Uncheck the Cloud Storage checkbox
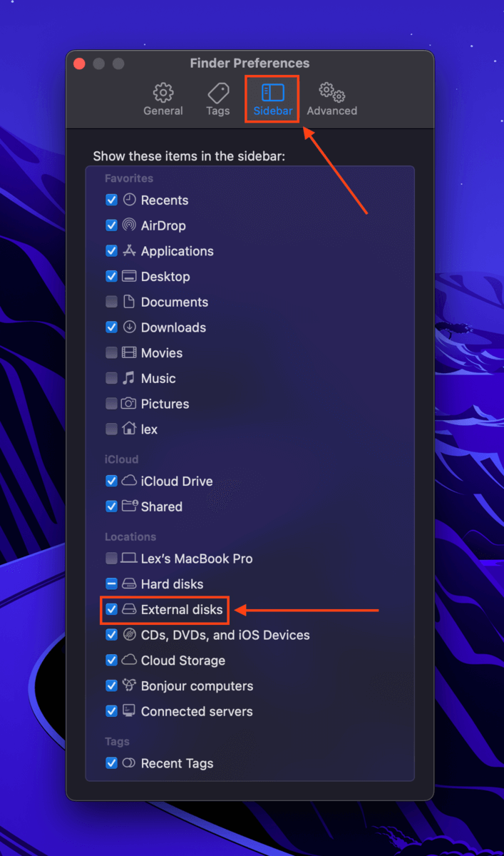 tap(111, 661)
